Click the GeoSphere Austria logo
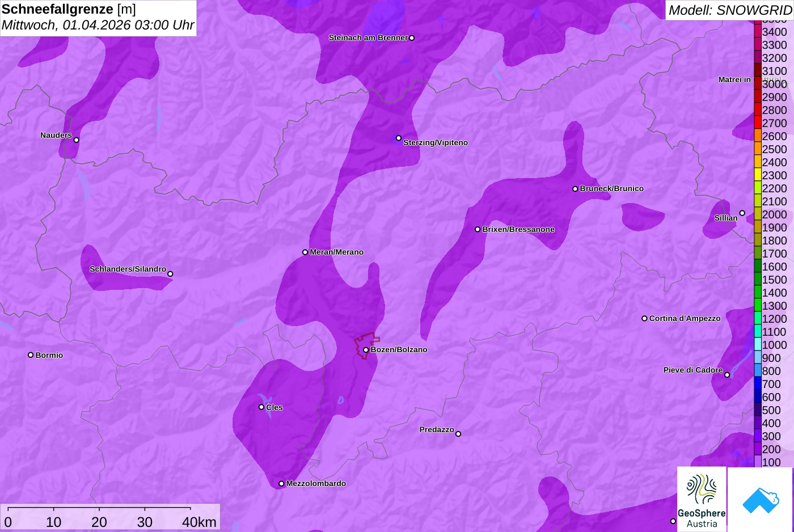Image resolution: width=794 pixels, height=532 pixels. click(702, 499)
